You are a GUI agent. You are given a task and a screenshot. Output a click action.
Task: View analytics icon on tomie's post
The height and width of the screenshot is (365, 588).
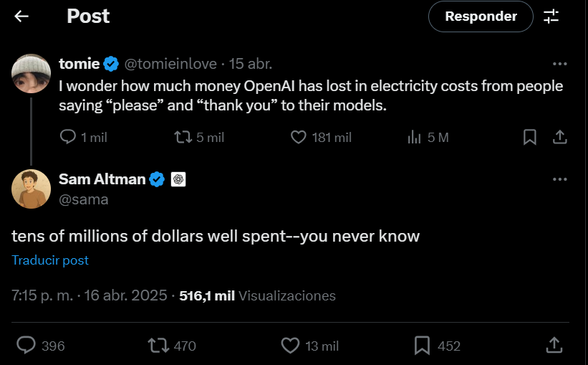(x=414, y=137)
